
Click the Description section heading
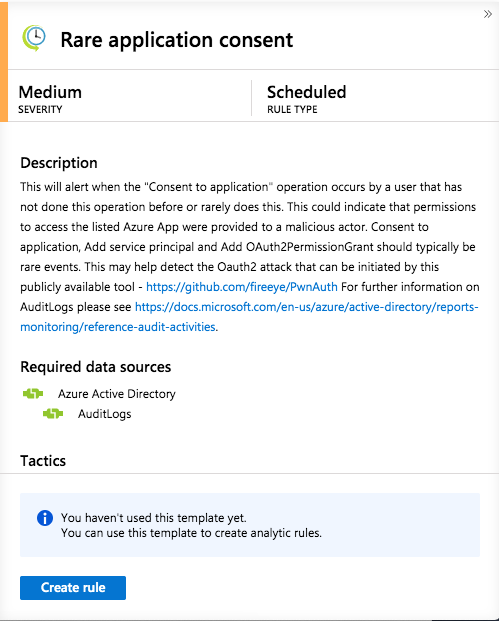pos(59,163)
